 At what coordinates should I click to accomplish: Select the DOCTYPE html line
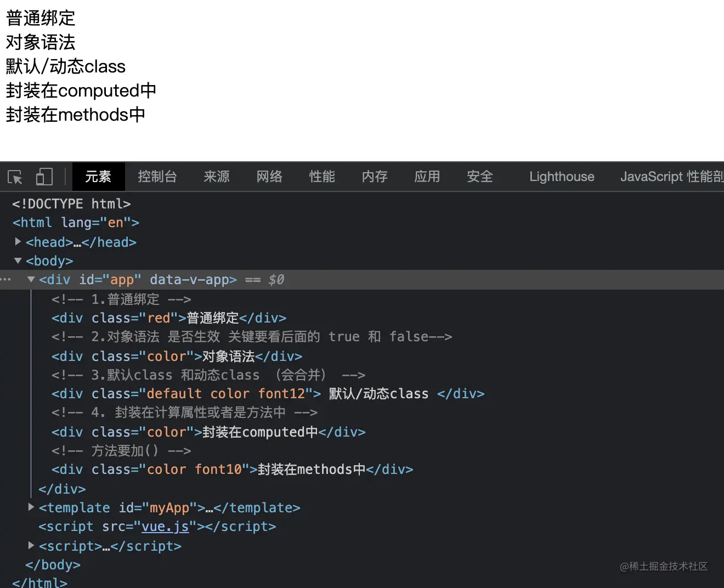coord(71,204)
